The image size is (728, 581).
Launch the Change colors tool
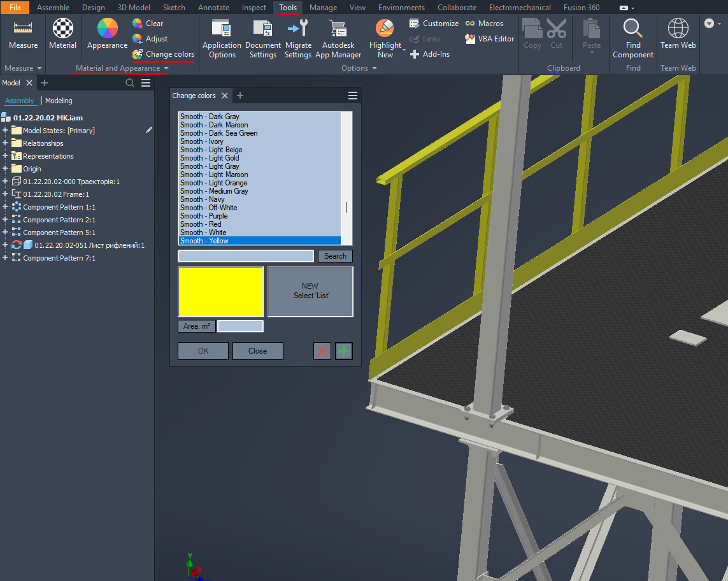point(164,54)
